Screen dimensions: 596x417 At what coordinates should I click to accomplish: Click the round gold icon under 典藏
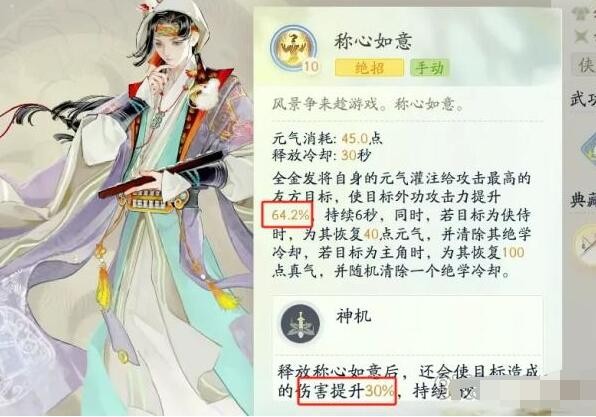click(586, 243)
